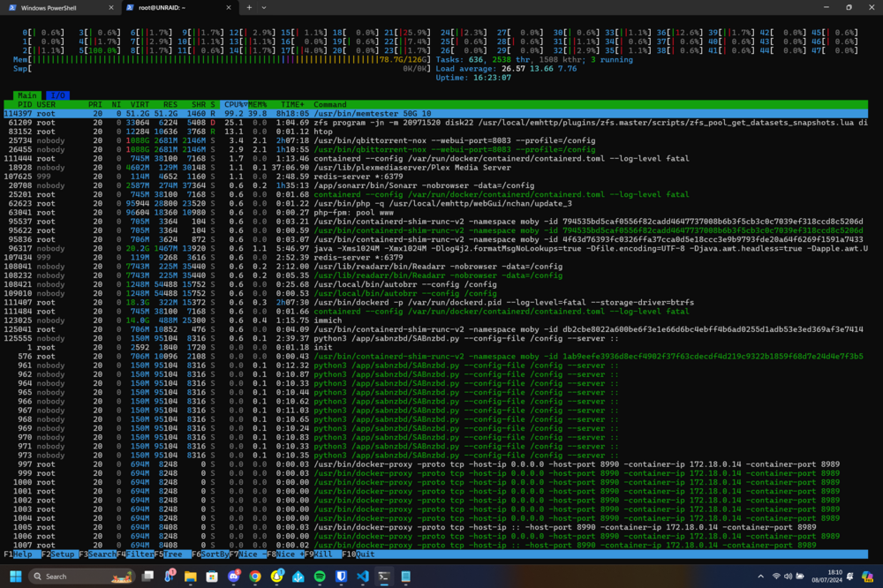Select the immich process row
883x588 pixels.
coord(436,320)
